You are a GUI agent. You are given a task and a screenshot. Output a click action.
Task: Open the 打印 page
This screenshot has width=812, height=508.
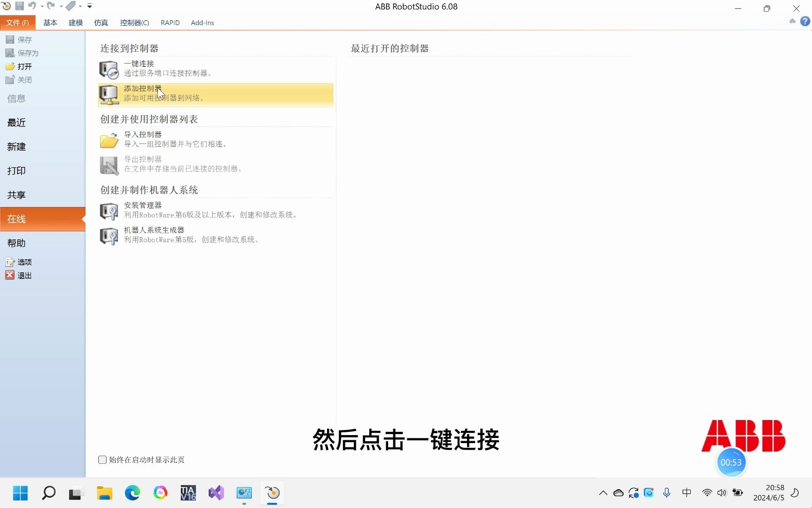click(x=16, y=171)
